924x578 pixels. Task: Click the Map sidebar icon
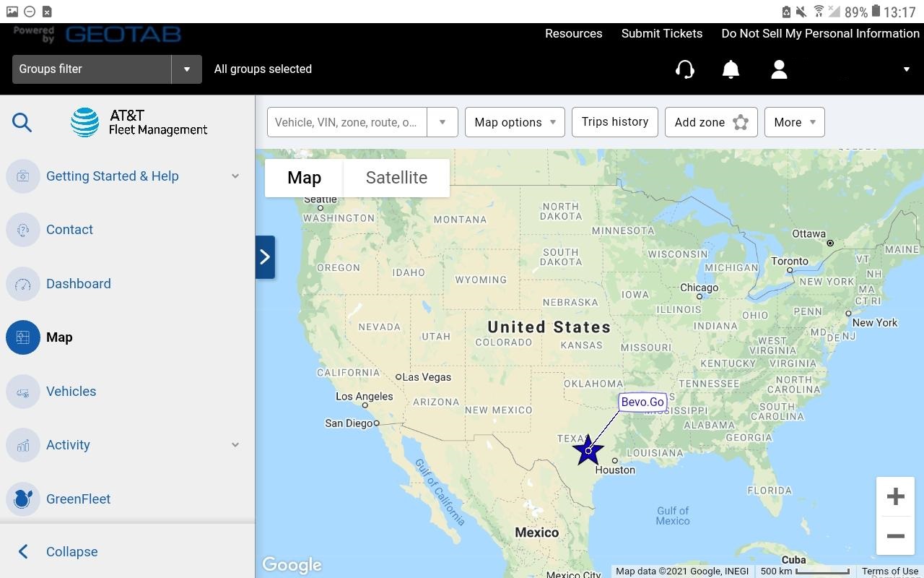tap(23, 337)
